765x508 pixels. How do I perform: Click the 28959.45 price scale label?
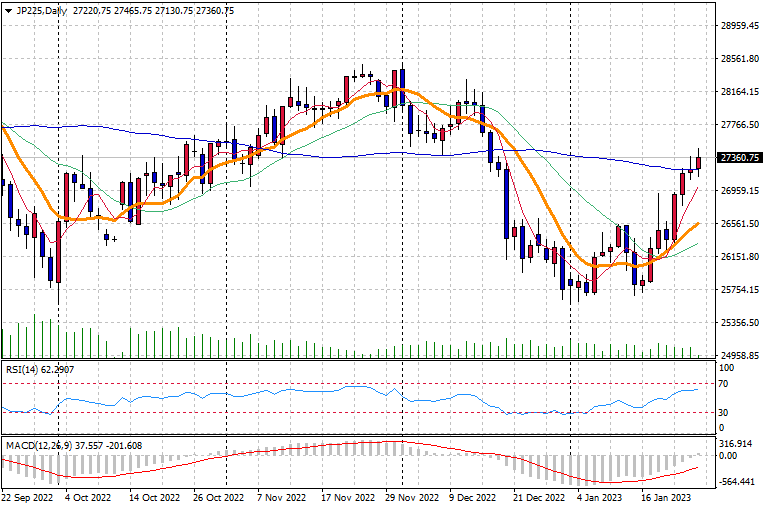[740, 26]
